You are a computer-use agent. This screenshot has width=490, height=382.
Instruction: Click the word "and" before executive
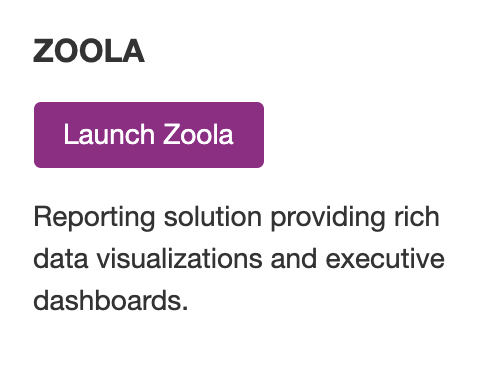coord(294,259)
